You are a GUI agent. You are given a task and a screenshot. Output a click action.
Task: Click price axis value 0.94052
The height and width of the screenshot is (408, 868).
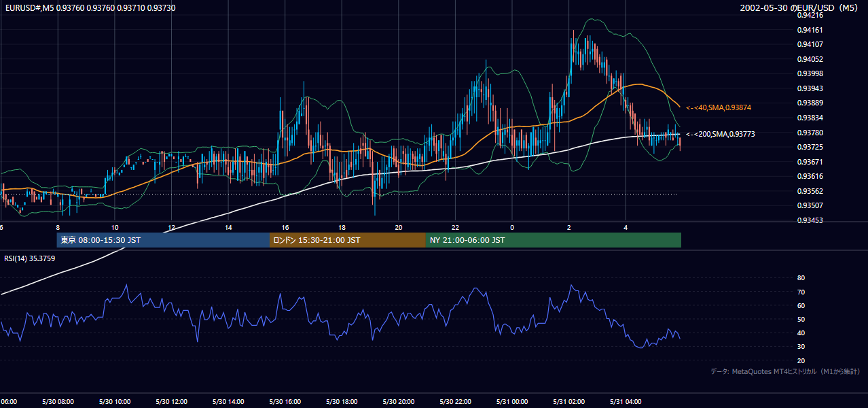pos(810,59)
